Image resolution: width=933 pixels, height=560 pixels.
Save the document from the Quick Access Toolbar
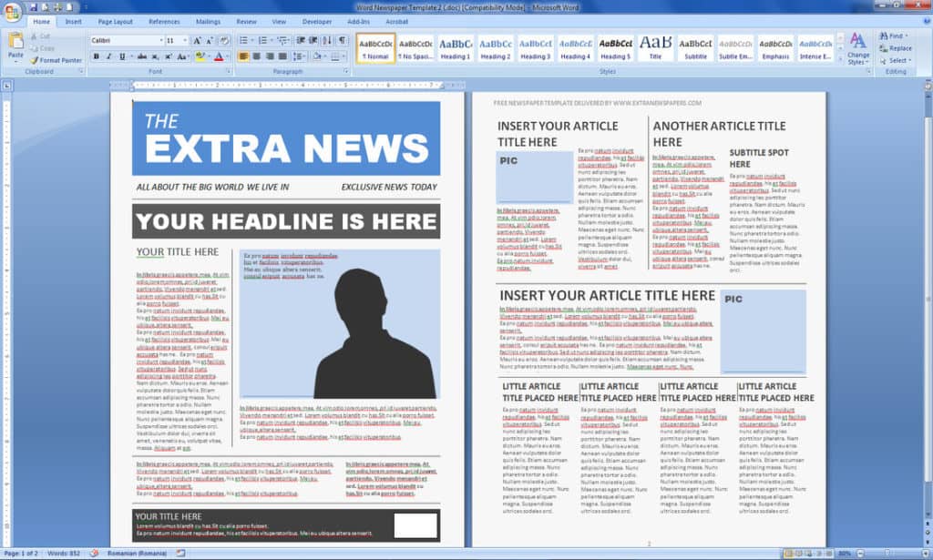point(34,7)
